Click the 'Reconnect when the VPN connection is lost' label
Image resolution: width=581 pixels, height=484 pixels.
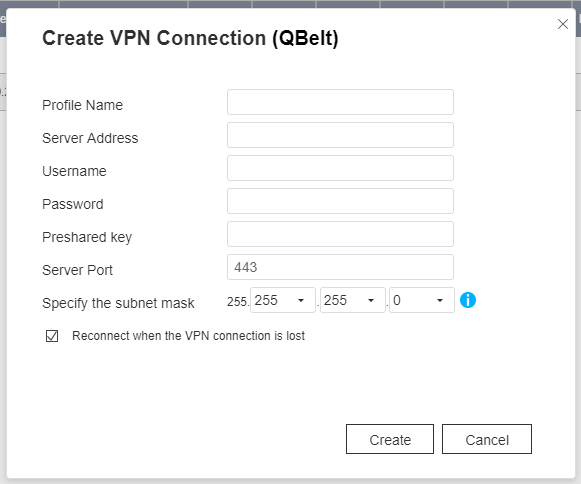coord(188,336)
